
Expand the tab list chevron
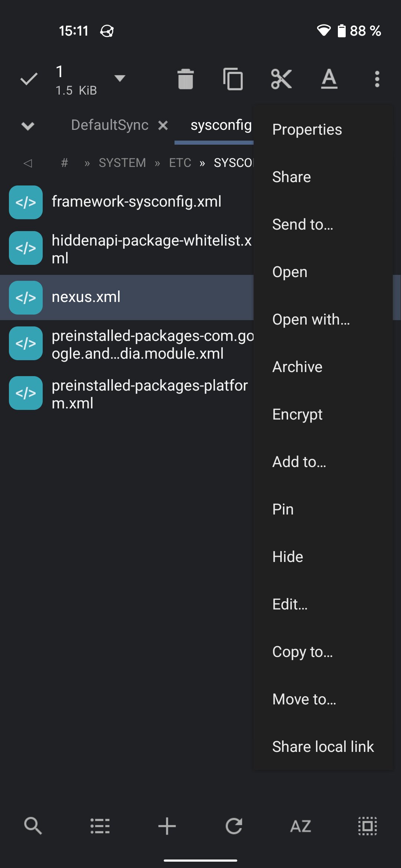pyautogui.click(x=28, y=126)
